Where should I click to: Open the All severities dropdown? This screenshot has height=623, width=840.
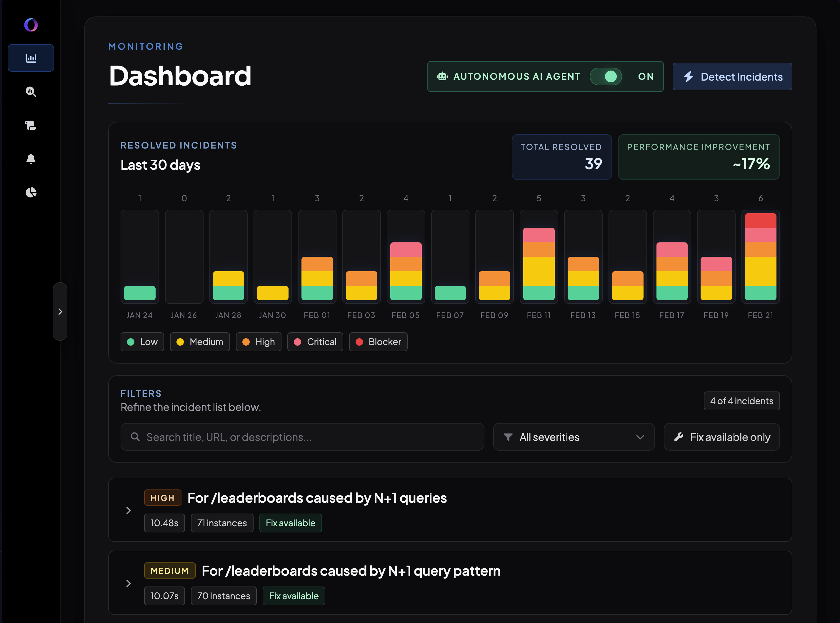[574, 437]
